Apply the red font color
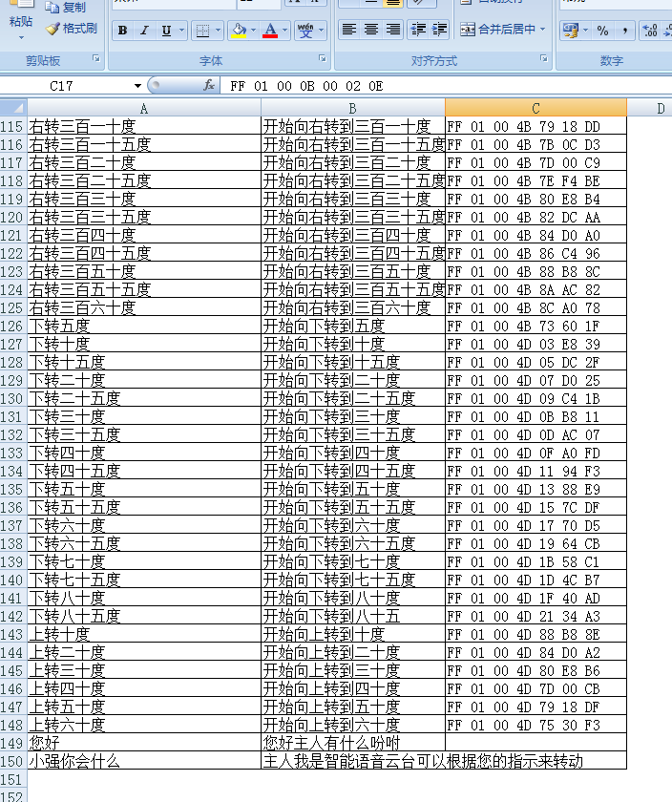Viewport: 672px width, 802px height. (271, 31)
